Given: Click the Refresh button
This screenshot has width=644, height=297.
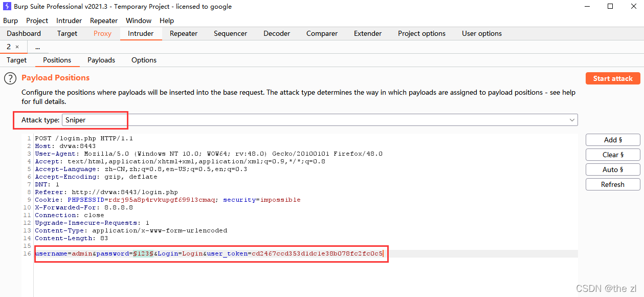Looking at the screenshot, I should tap(613, 184).
